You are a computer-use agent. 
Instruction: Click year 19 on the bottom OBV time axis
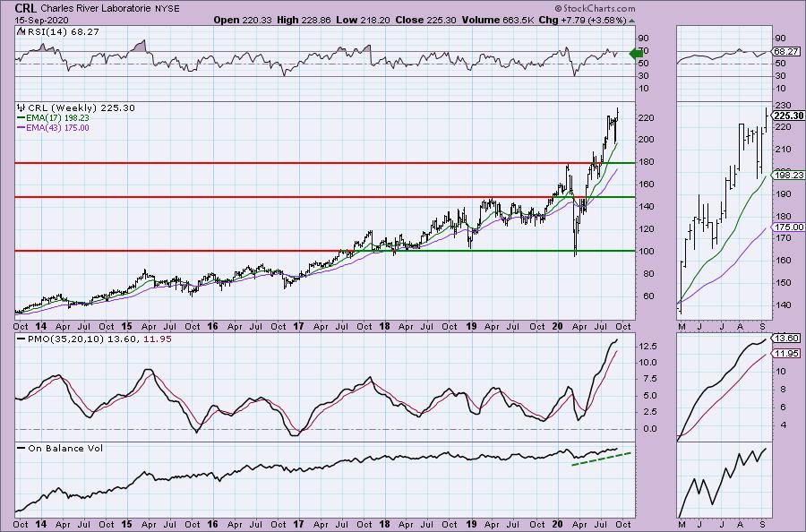pos(471,524)
